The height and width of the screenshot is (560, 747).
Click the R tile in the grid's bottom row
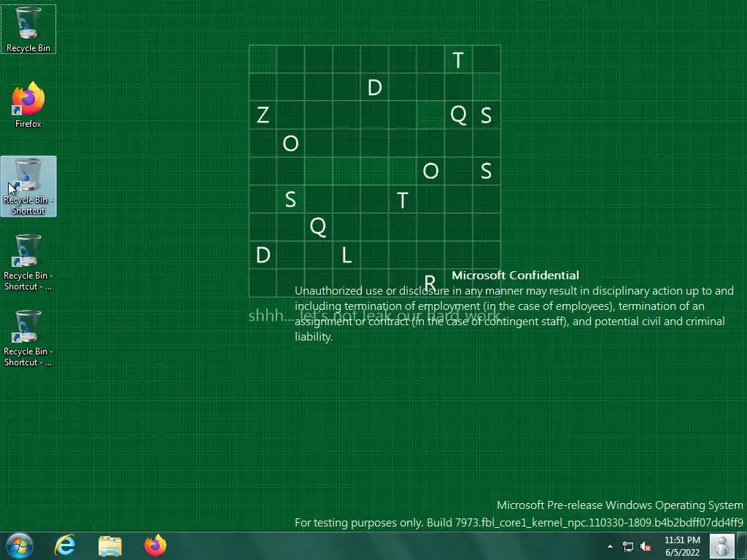click(x=430, y=283)
